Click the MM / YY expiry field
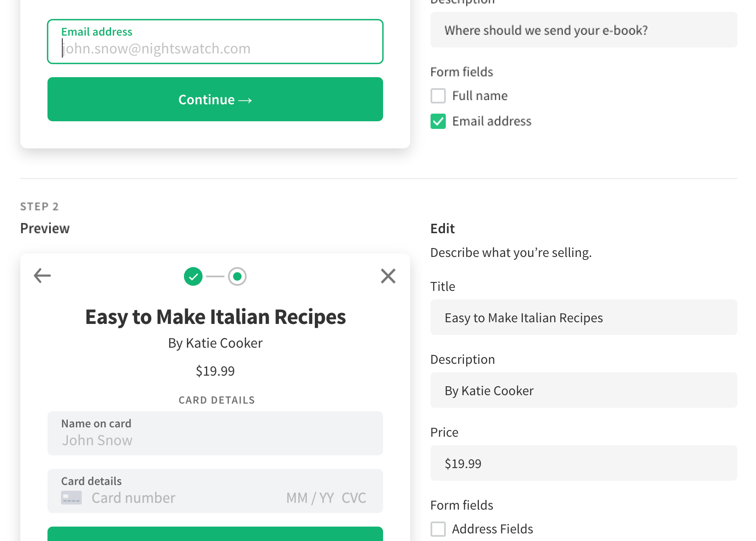756x541 pixels. [310, 498]
